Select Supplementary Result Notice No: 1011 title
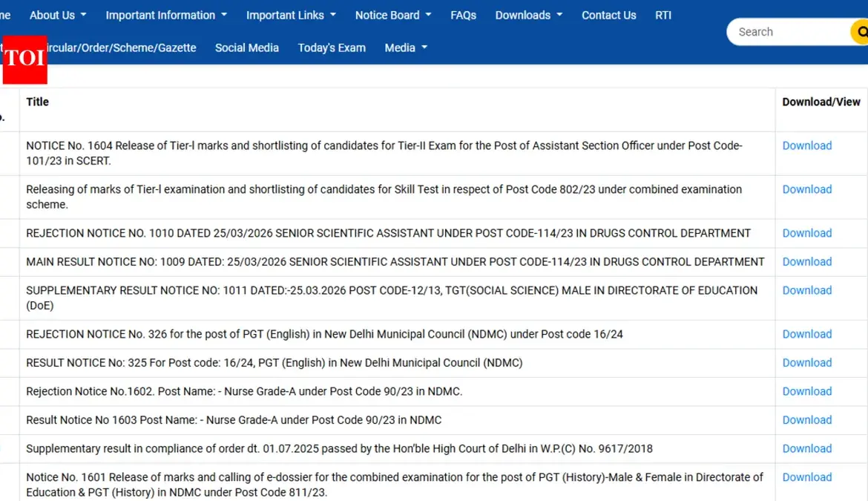 (392, 298)
